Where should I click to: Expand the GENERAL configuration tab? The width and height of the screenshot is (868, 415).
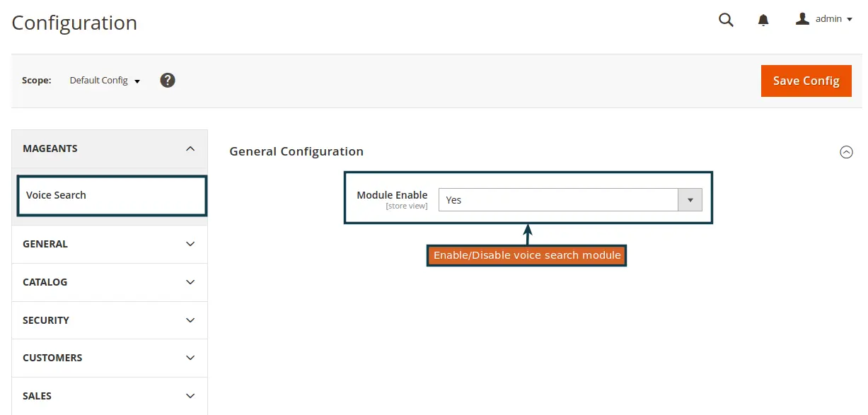coord(110,244)
